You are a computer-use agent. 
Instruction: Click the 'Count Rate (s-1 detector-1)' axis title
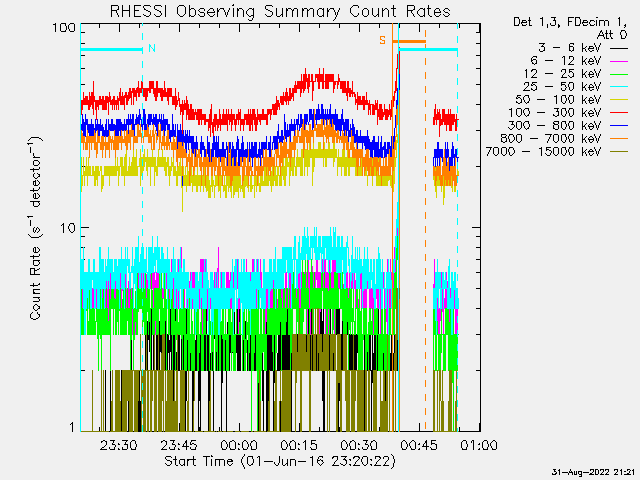coord(35,228)
